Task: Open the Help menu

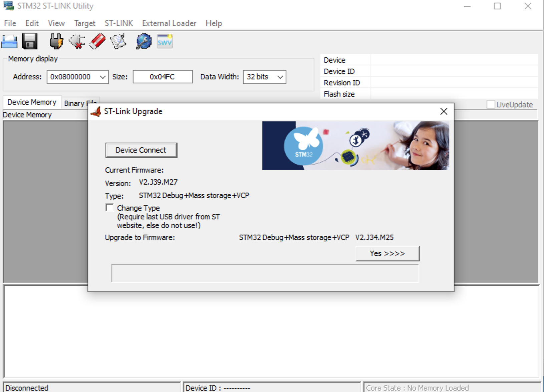Action: pos(214,23)
